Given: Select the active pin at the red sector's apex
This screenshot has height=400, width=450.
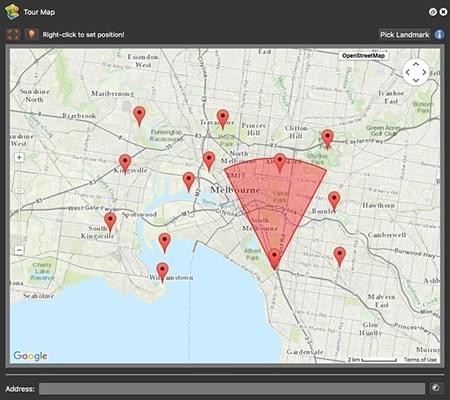Looking at the screenshot, I should click(274, 259).
